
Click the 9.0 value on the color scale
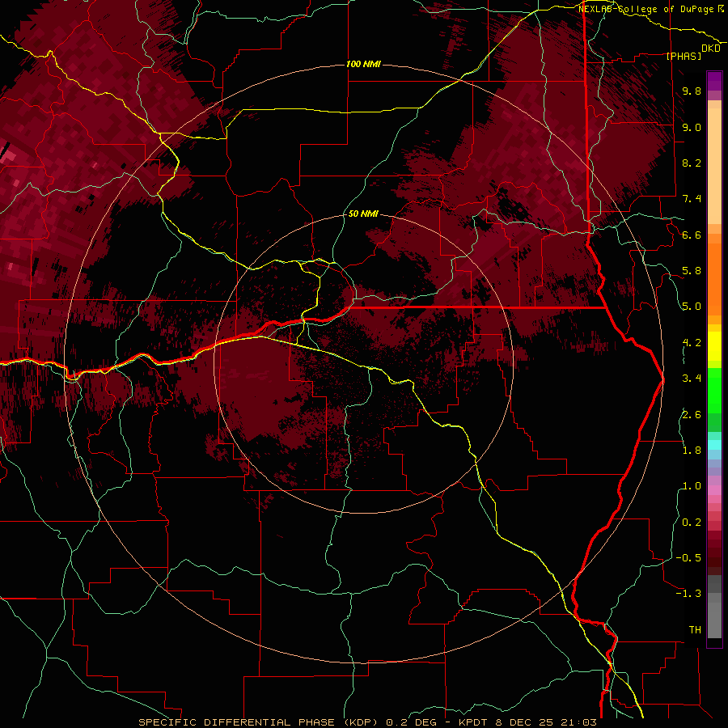click(x=692, y=127)
